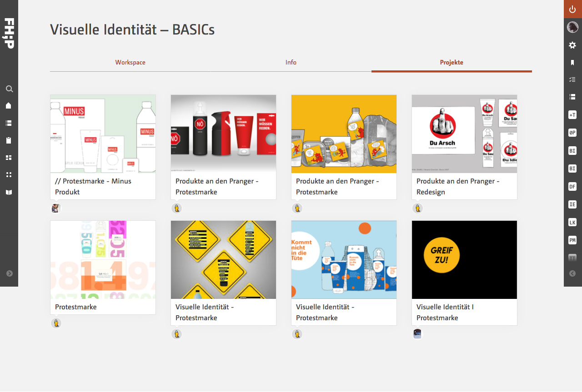Open the "// Protestmarke - Minus Produkt" title link
The height and width of the screenshot is (392, 582).
click(x=93, y=186)
